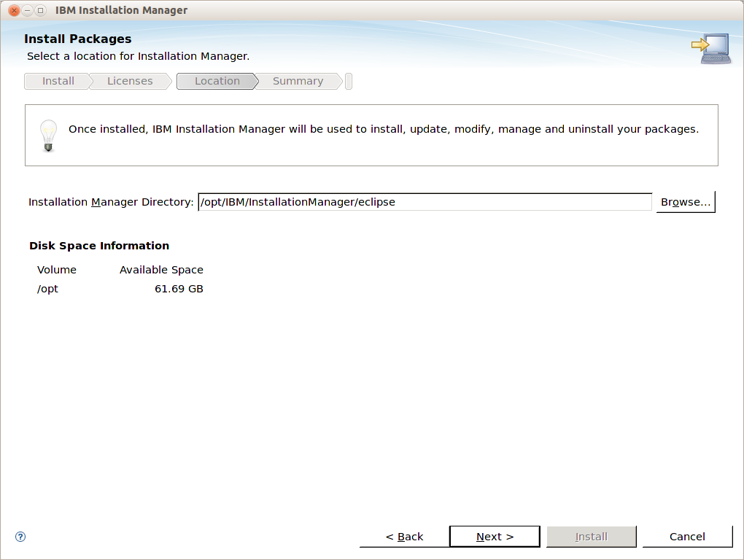Click the computer install icon in header
Screen dimensions: 744x560
click(711, 49)
